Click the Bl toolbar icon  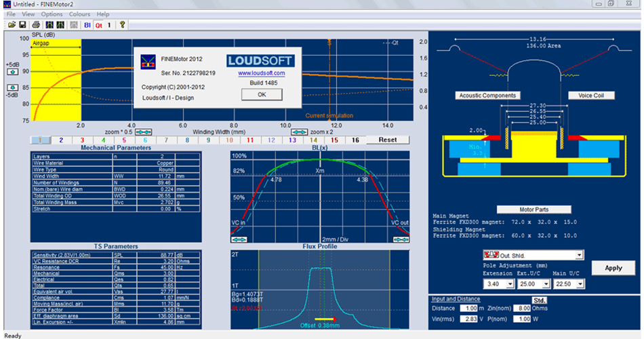87,25
